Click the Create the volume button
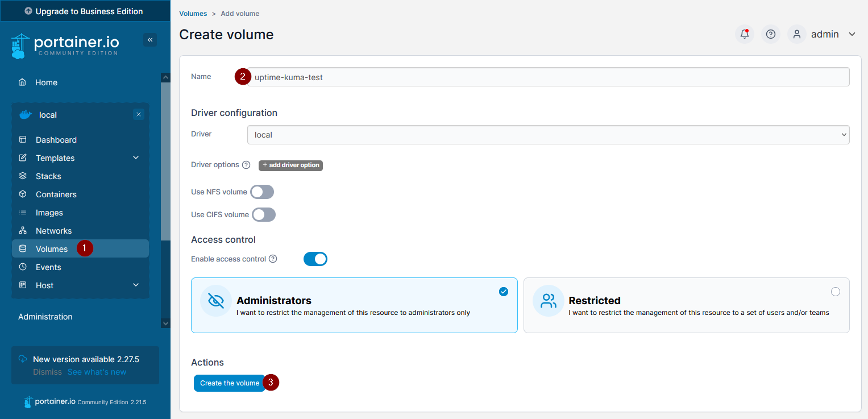868x419 pixels. [x=229, y=383]
